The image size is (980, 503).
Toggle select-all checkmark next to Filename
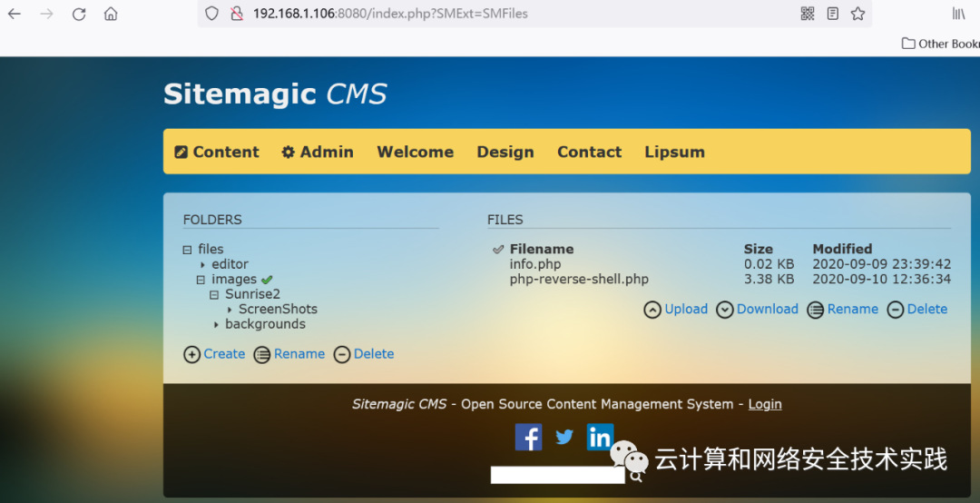(498, 249)
